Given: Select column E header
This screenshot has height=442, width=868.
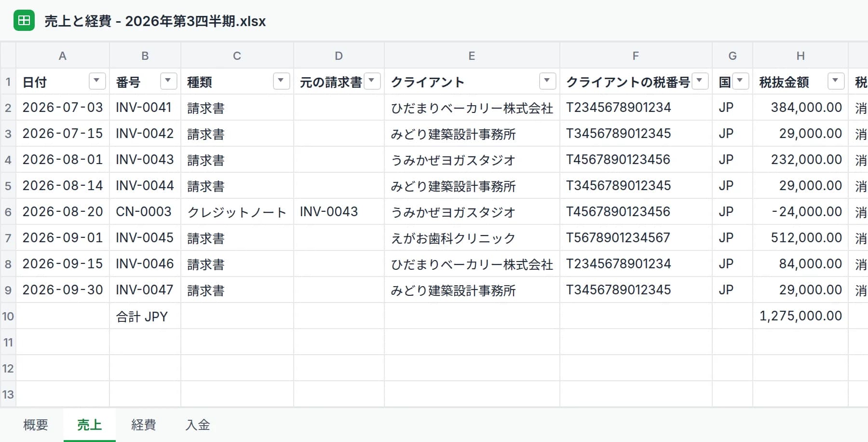Looking at the screenshot, I should [472, 55].
